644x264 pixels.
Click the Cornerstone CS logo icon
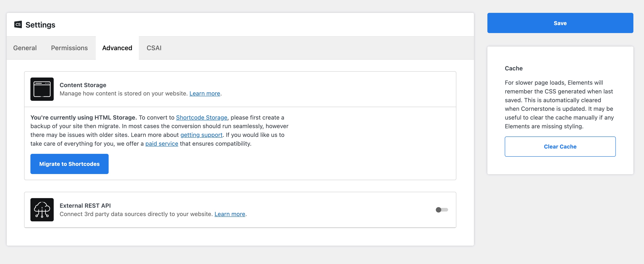(x=18, y=24)
